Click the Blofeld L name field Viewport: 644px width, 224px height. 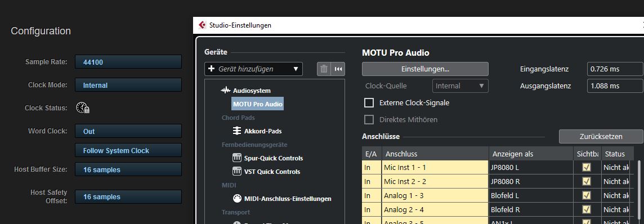coord(531,195)
